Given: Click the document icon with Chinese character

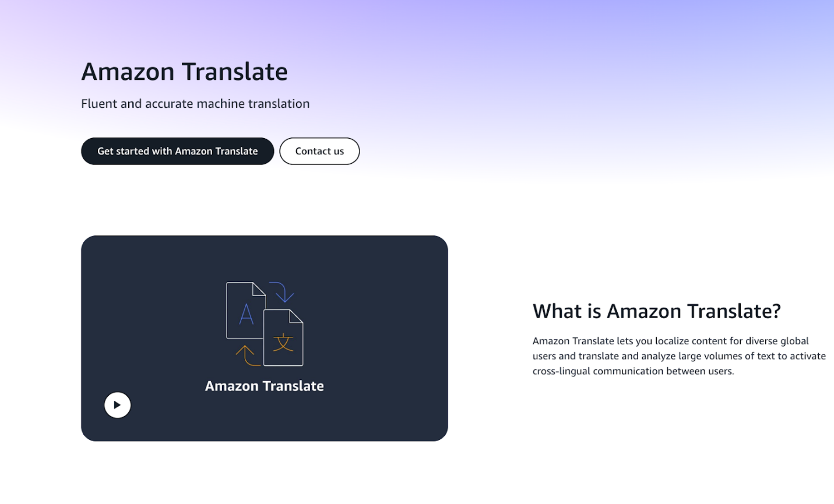Looking at the screenshot, I should tap(284, 340).
